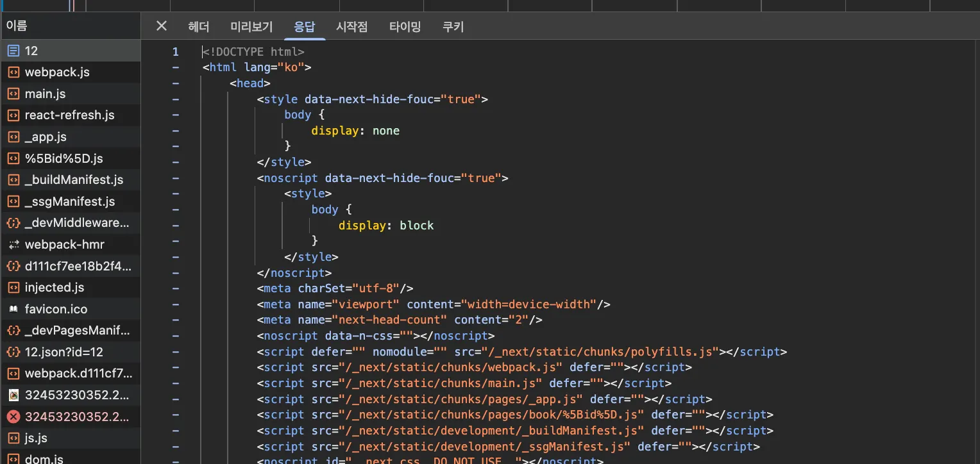Select the 12 document request row

(x=70, y=51)
